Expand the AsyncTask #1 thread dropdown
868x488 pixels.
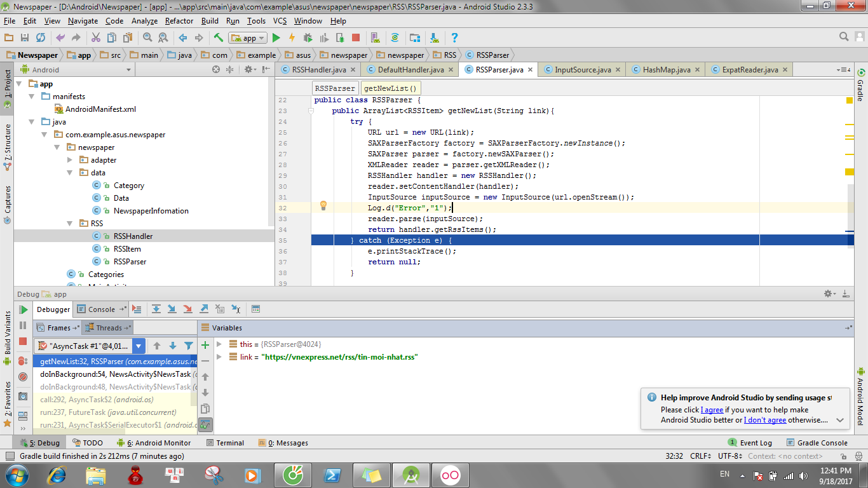pyautogui.click(x=139, y=346)
